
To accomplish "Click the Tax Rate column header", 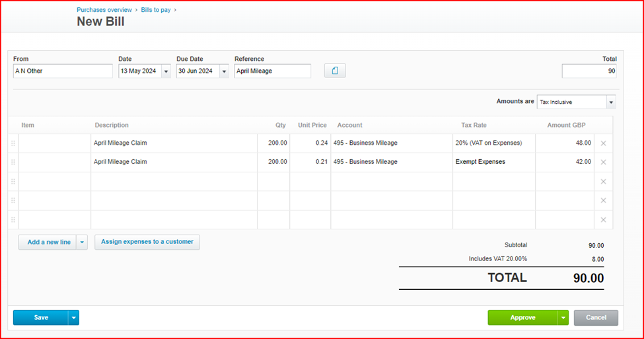I will click(474, 126).
